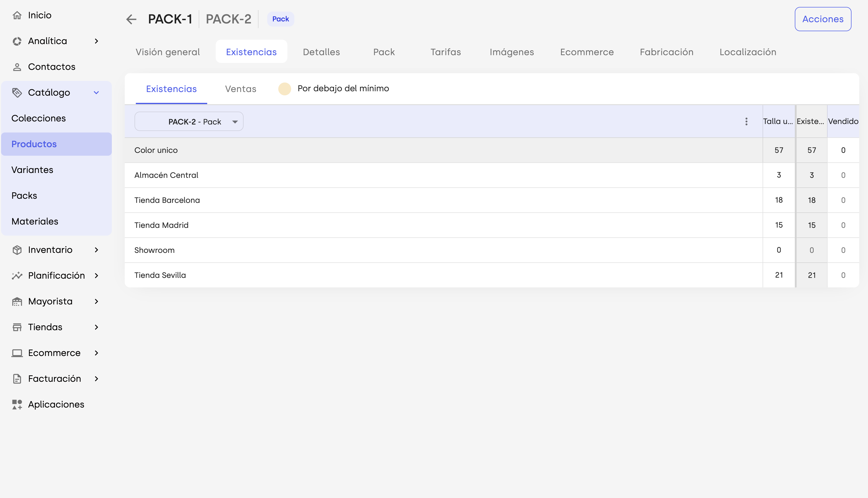The image size is (868, 498).
Task: Open the Imágenes tab
Action: 512,52
